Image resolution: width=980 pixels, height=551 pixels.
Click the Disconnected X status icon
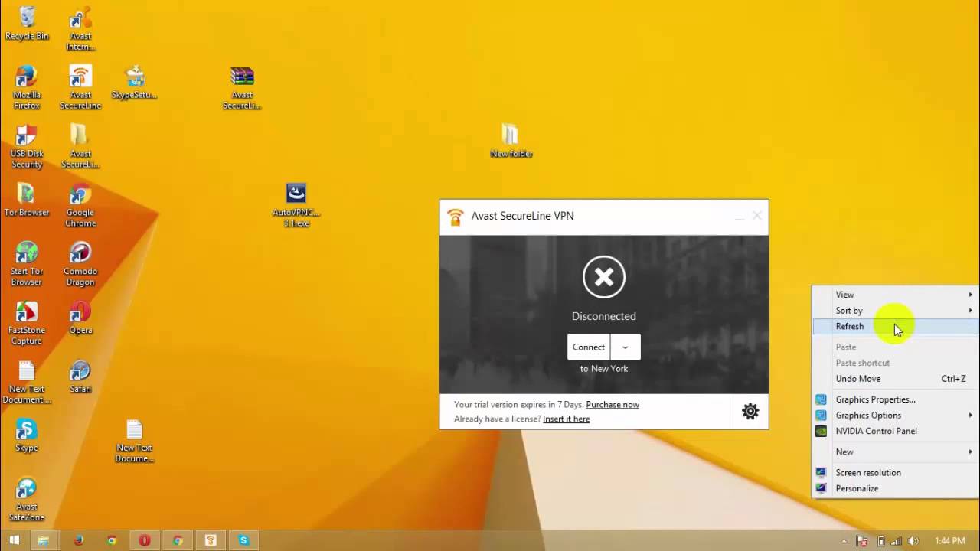pos(604,277)
